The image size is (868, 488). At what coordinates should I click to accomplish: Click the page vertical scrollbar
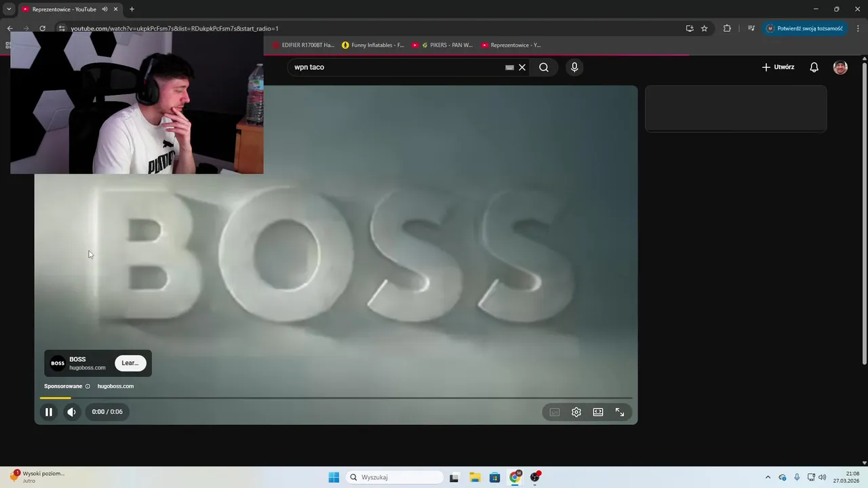[864, 213]
